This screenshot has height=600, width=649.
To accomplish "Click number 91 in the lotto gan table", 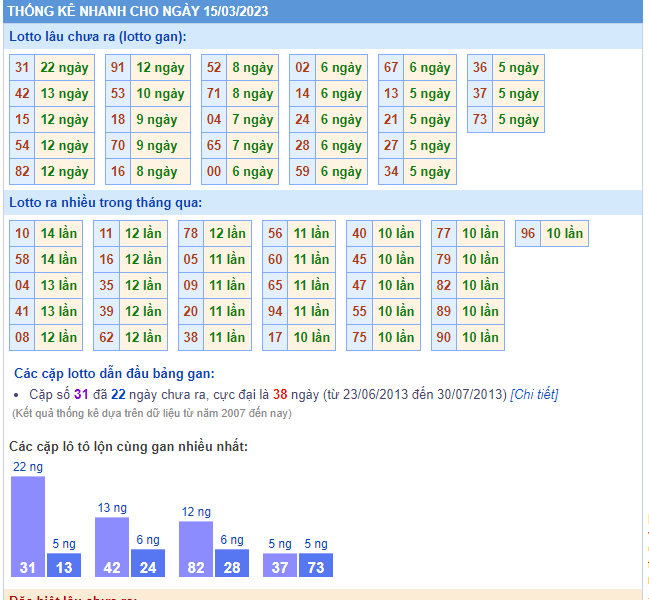I will click(x=118, y=68).
